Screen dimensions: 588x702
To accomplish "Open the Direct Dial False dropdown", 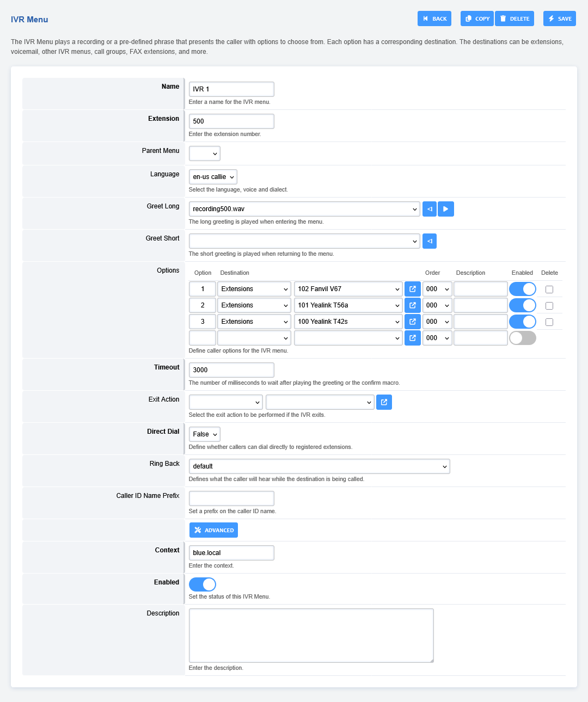I will coord(204,434).
